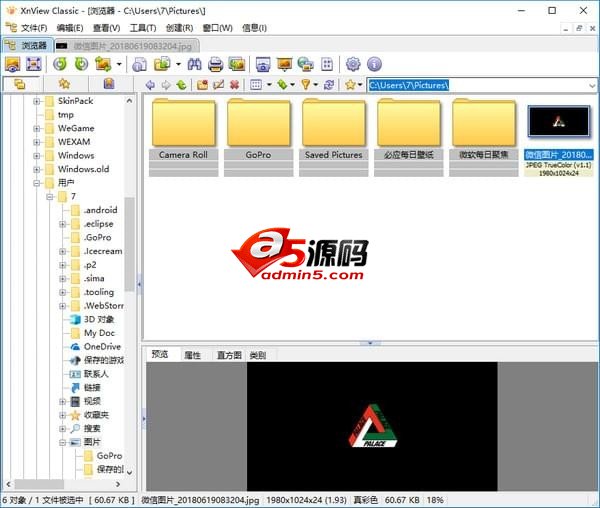
Task: Open dropdown beside JPEG transform icon
Action: pos(119,64)
